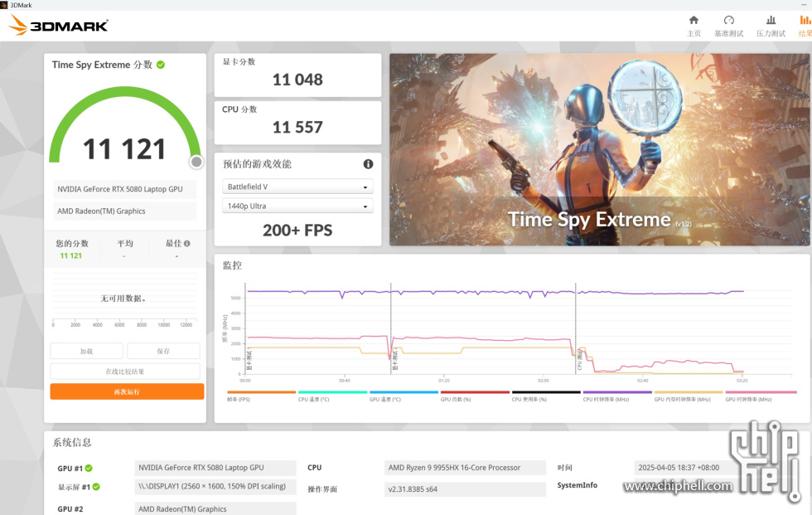The height and width of the screenshot is (515, 812).
Task: Select NVIDIA GeForce RTX 5080 Laptop GPU under score
Action: [125, 189]
